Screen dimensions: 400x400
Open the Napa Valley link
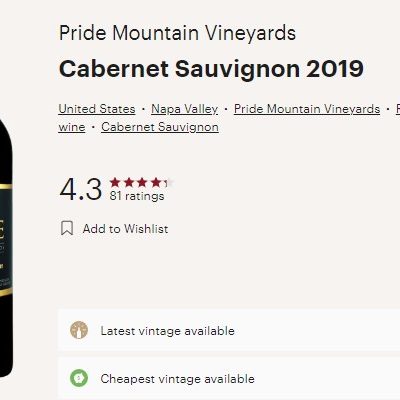tap(184, 109)
